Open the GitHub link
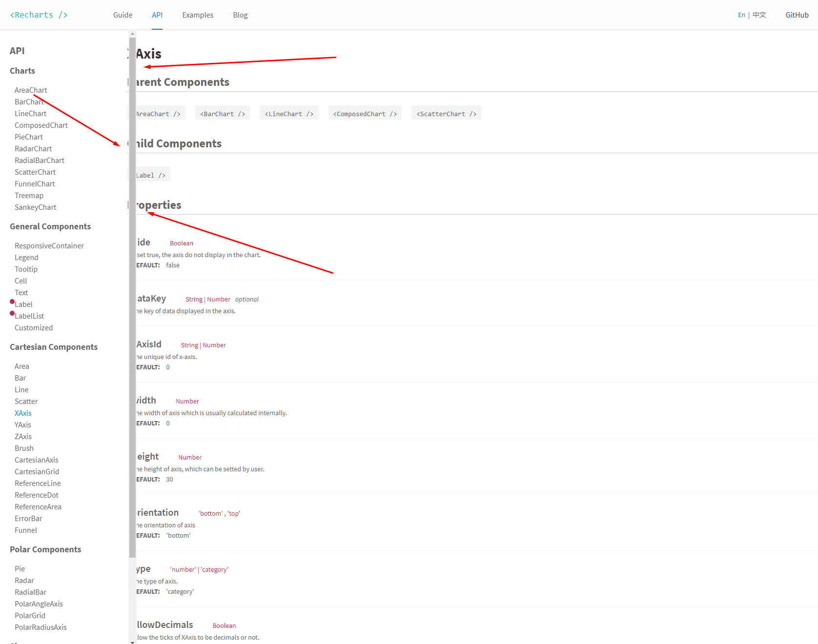 point(797,15)
